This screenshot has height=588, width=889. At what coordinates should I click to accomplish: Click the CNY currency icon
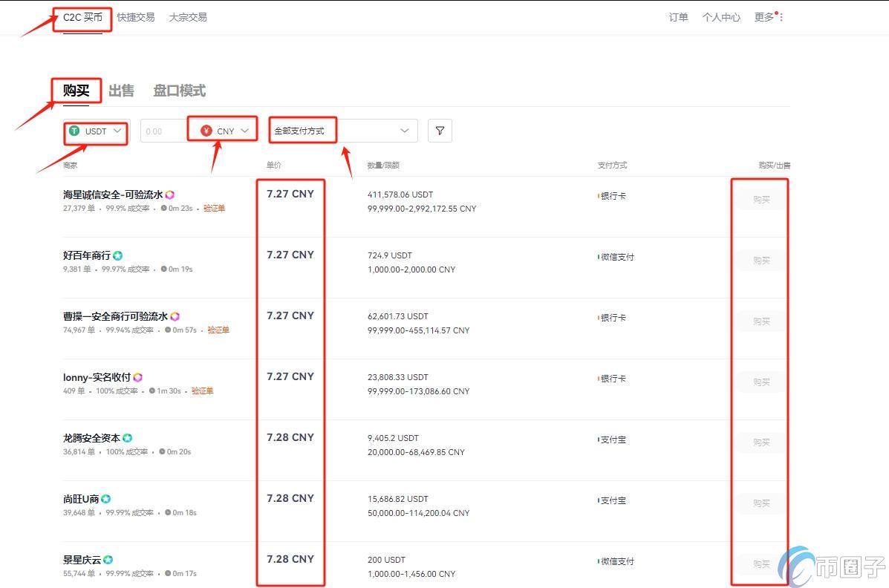pos(206,129)
